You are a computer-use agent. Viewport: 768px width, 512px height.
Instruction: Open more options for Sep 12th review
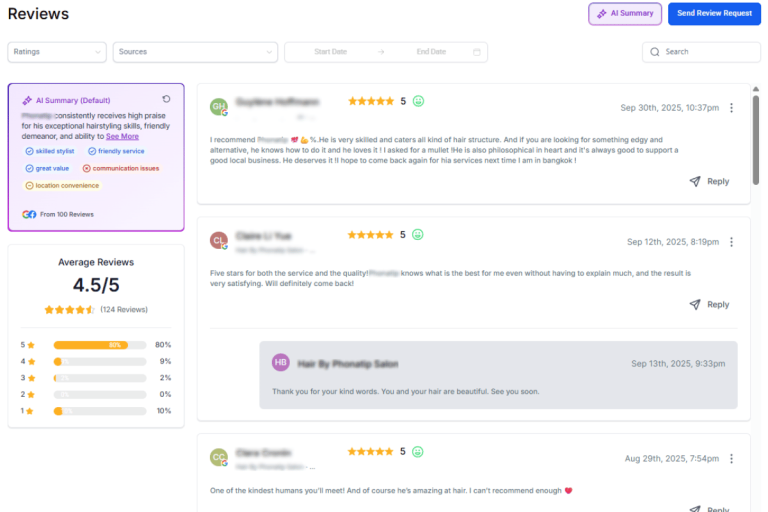731,242
